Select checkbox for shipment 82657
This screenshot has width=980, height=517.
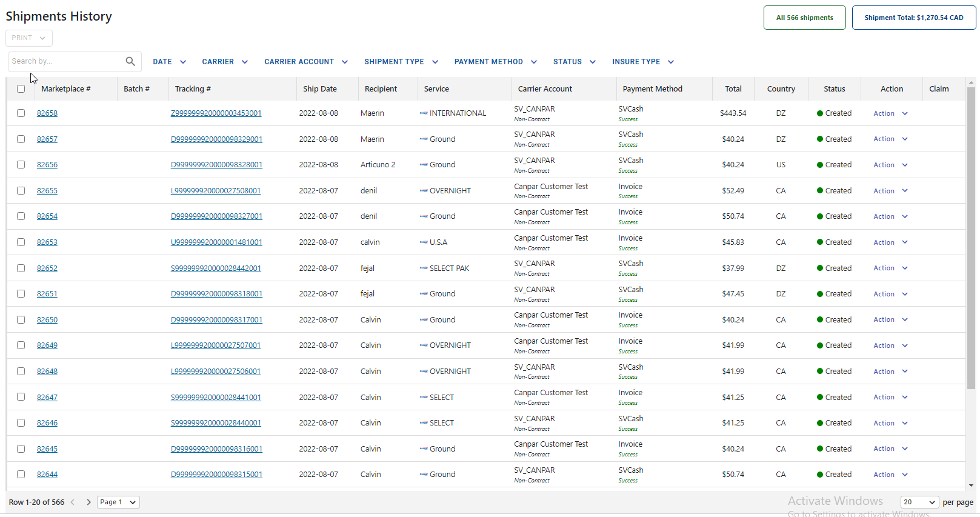21,139
